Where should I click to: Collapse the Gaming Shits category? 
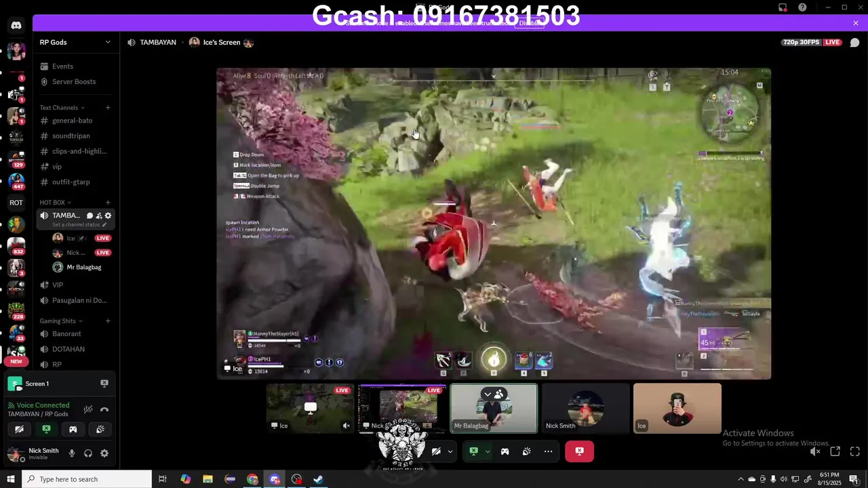[x=61, y=321]
